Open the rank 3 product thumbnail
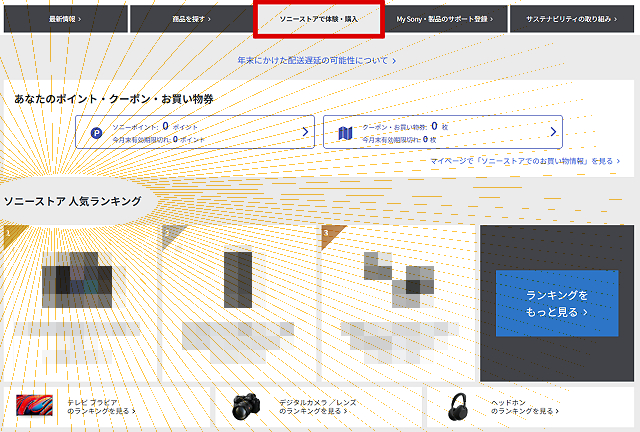640x432 pixels. click(x=399, y=280)
